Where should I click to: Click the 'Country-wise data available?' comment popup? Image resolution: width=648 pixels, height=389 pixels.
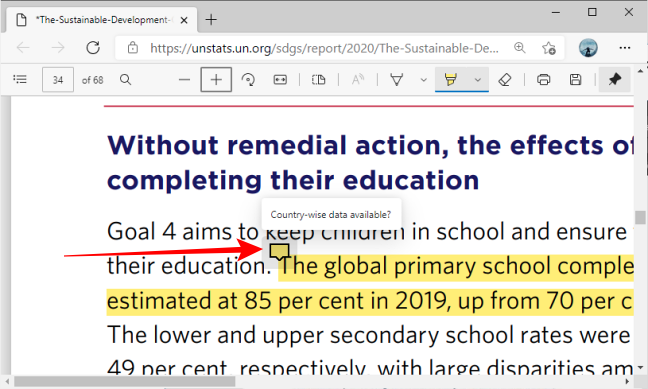pos(331,215)
